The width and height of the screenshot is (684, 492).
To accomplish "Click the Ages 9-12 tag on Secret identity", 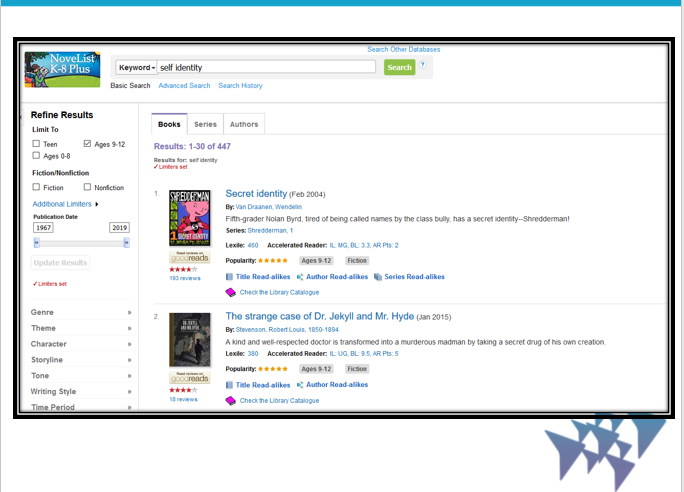I will pos(316,261).
